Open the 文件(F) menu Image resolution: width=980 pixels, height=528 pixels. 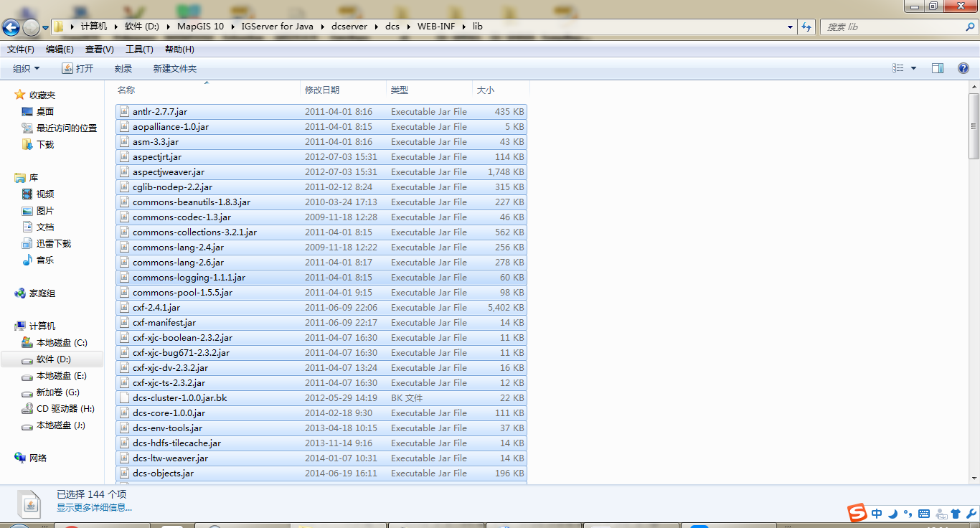[x=21, y=49]
